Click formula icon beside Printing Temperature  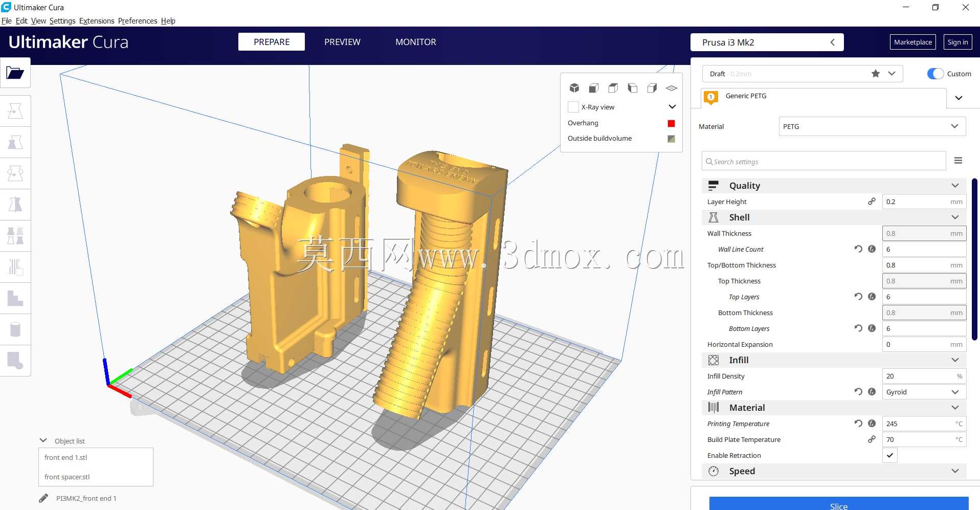[x=872, y=424]
